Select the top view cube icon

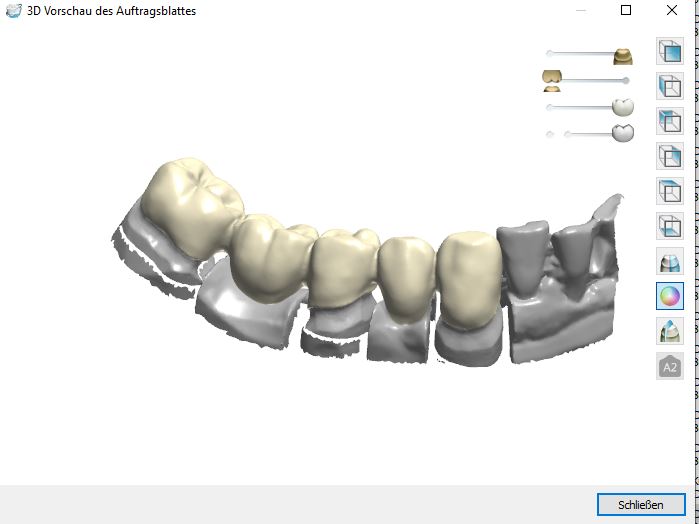point(670,191)
